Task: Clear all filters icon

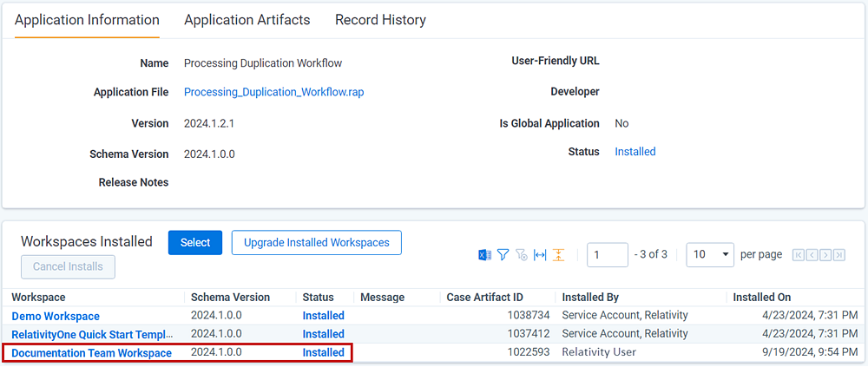Action: [521, 254]
